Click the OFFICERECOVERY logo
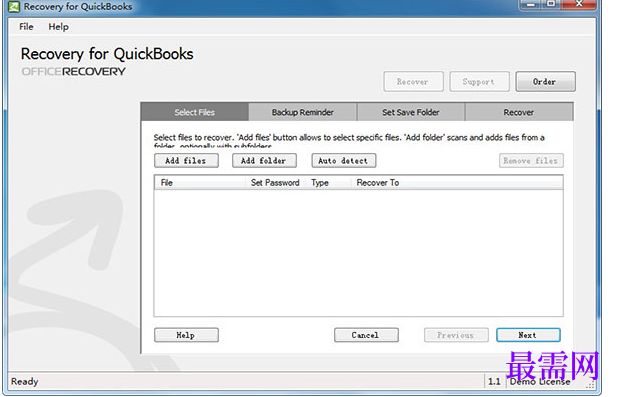This screenshot has height=397, width=618. pos(74,72)
